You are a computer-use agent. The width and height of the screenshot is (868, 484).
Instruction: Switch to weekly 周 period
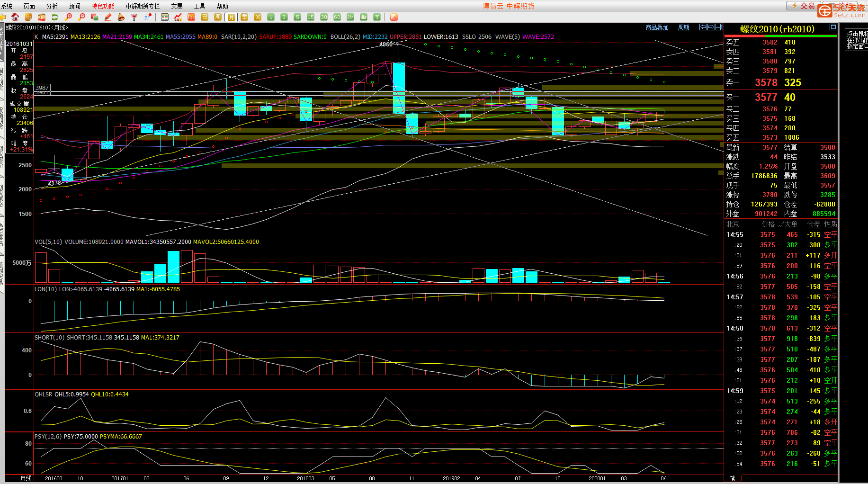pyautogui.click(x=218, y=17)
